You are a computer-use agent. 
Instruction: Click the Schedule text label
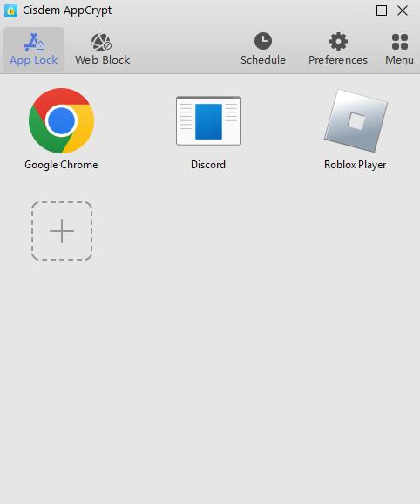click(x=263, y=60)
